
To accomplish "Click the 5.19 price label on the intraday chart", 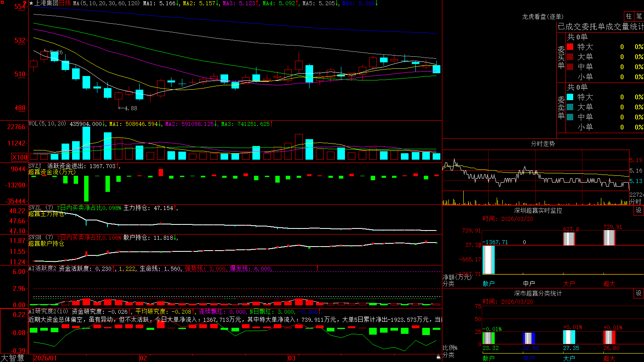I will pos(636,160).
